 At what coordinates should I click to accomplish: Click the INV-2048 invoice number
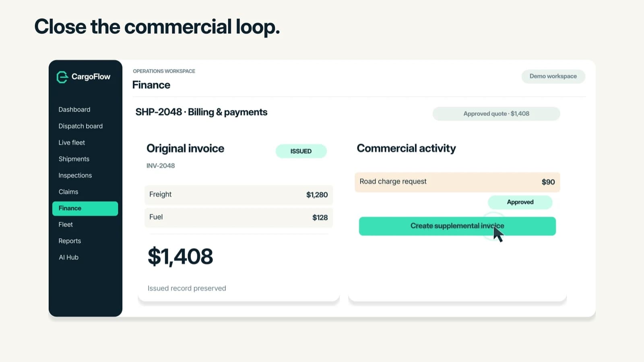(x=161, y=166)
